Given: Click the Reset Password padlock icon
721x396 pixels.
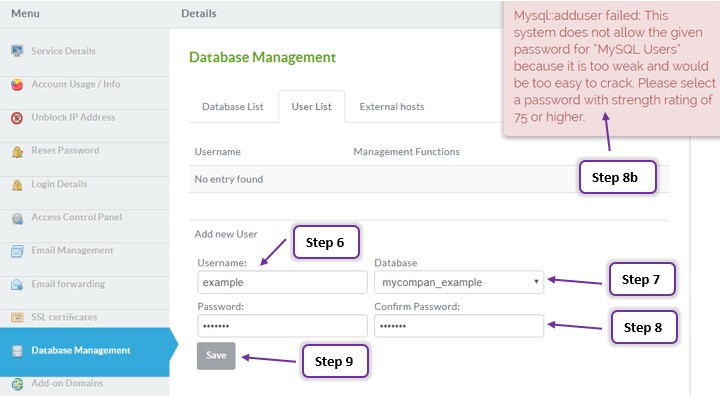Looking at the screenshot, I should pos(17,151).
